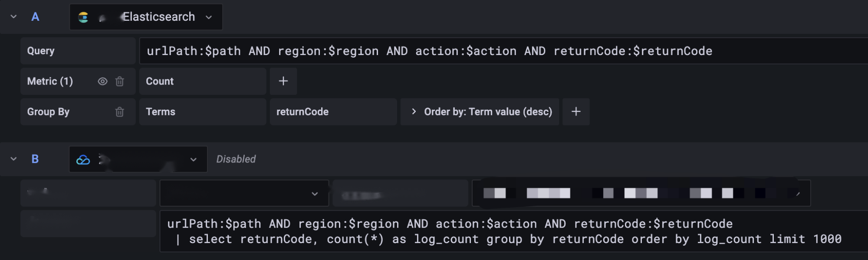Delete the Group By row trash icon
This screenshot has width=868, height=260.
tap(120, 112)
